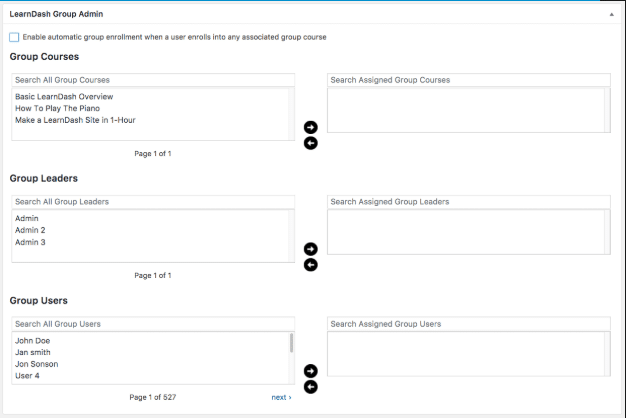626x418 pixels.
Task: Select How To Play The Piano course
Action: pyautogui.click(x=57, y=108)
